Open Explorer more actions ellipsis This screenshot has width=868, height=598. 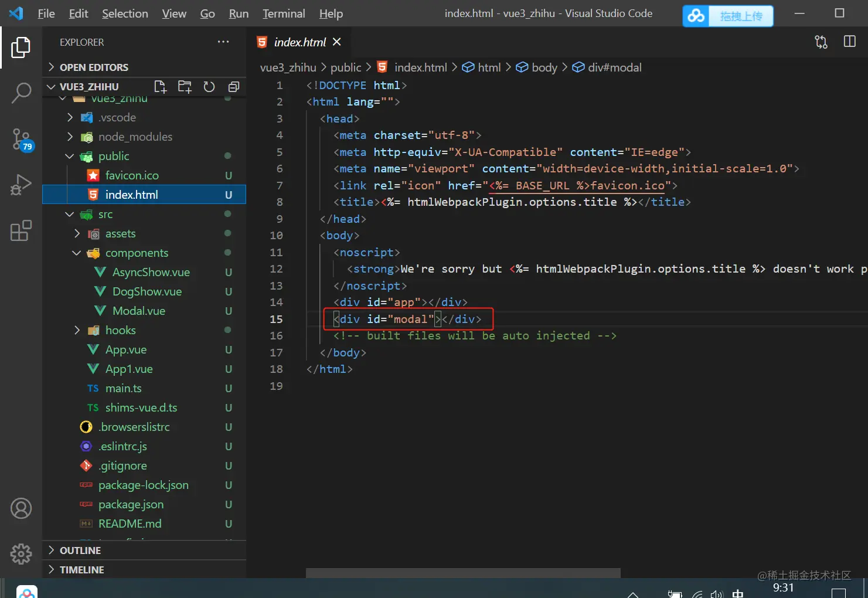pyautogui.click(x=223, y=42)
